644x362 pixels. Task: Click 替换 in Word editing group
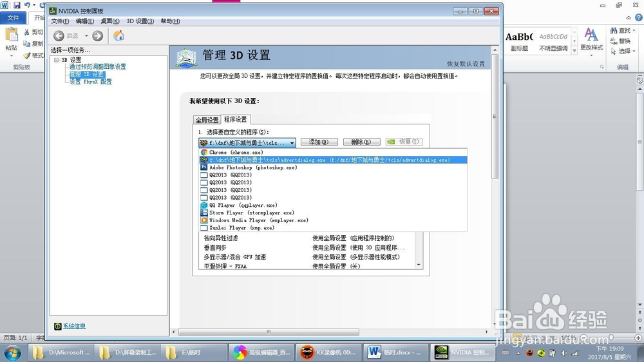pos(621,41)
